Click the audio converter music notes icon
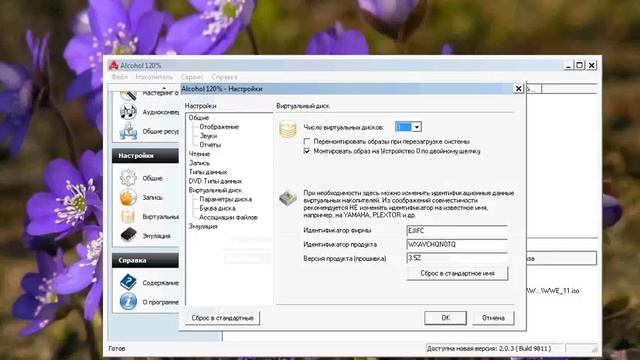Screen dimensions: 640x360 coord(128,111)
